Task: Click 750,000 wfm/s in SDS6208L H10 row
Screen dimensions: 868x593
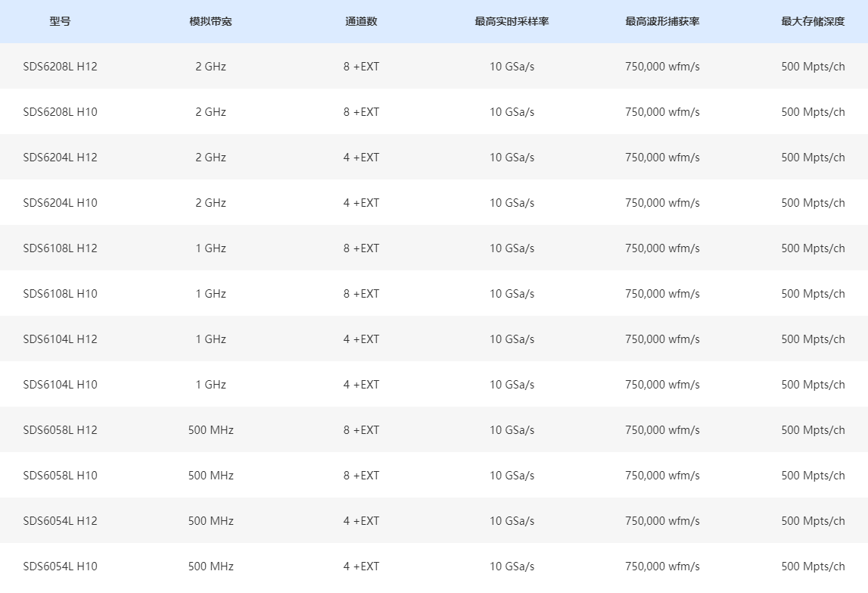Action: coord(662,112)
